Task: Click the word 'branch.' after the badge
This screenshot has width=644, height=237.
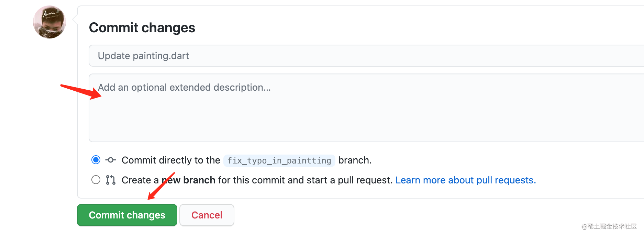Action: (355, 160)
